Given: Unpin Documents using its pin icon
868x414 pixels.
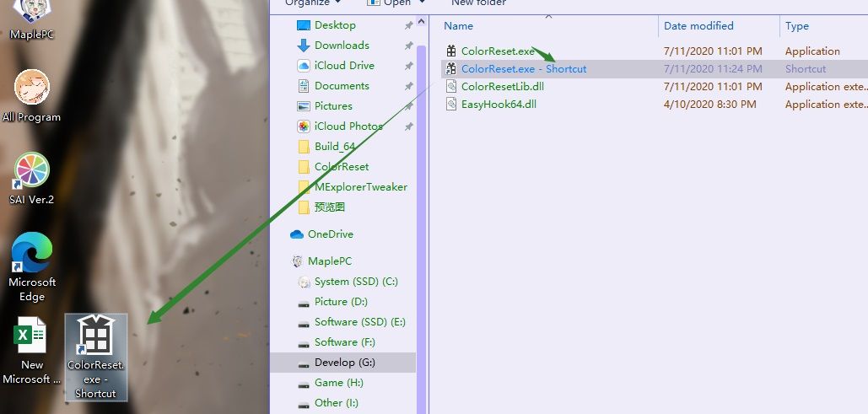Looking at the screenshot, I should (x=408, y=86).
